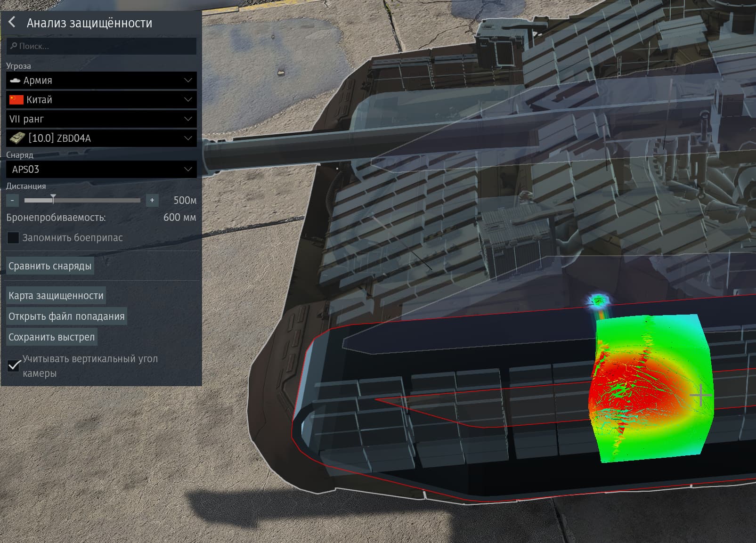The height and width of the screenshot is (543, 756).
Task: Go back using the arrow beside Анализ защищённости
Action: pyautogui.click(x=12, y=22)
